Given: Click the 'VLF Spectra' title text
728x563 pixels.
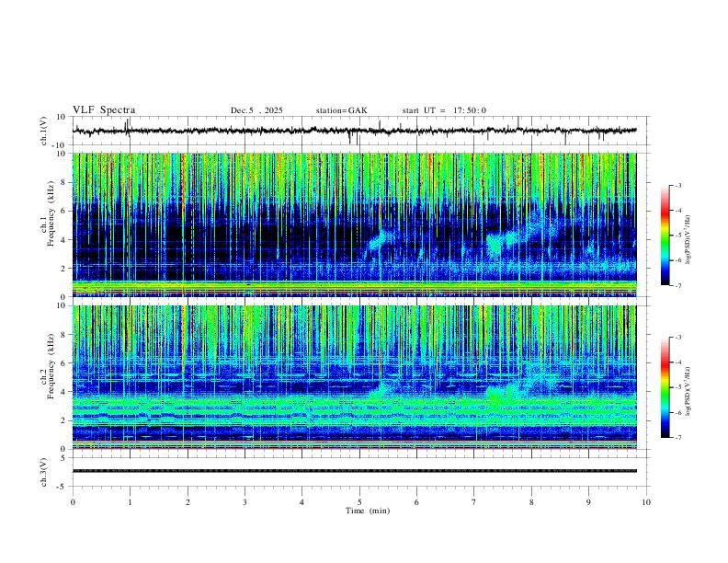Looking at the screenshot, I should click(104, 110).
